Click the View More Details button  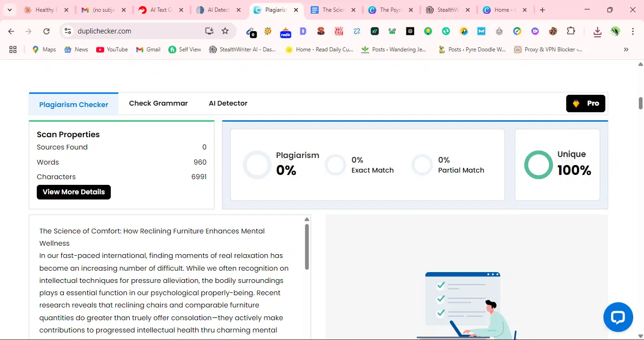coord(74,192)
